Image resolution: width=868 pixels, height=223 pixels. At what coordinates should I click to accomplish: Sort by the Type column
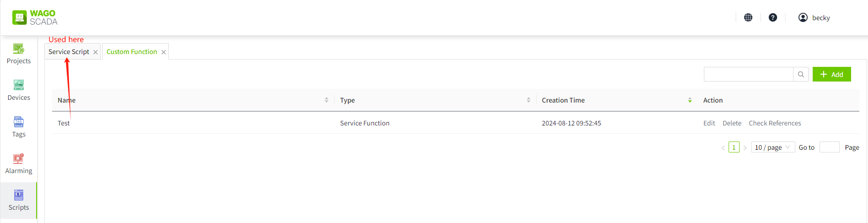(528, 100)
